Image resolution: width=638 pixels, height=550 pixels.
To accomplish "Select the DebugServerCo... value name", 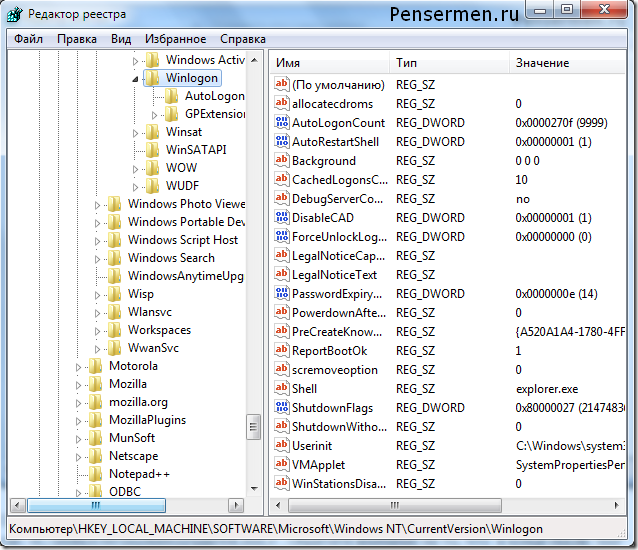I will [x=337, y=199].
